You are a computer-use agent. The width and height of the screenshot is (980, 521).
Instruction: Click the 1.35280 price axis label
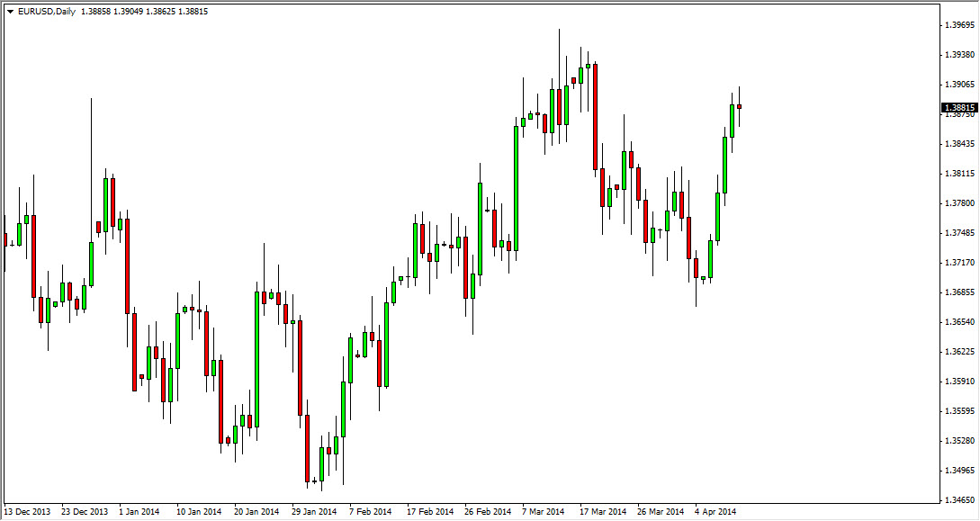click(960, 440)
